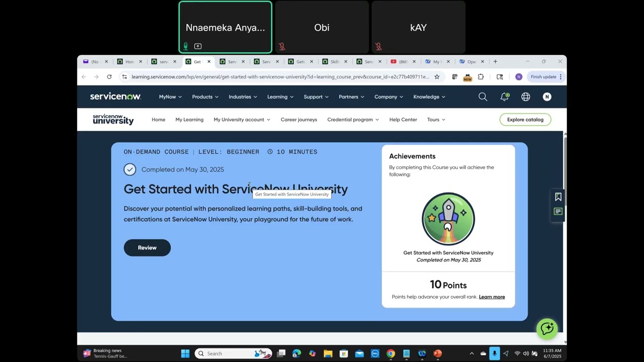Click the ServiceNow University logo

(x=113, y=119)
